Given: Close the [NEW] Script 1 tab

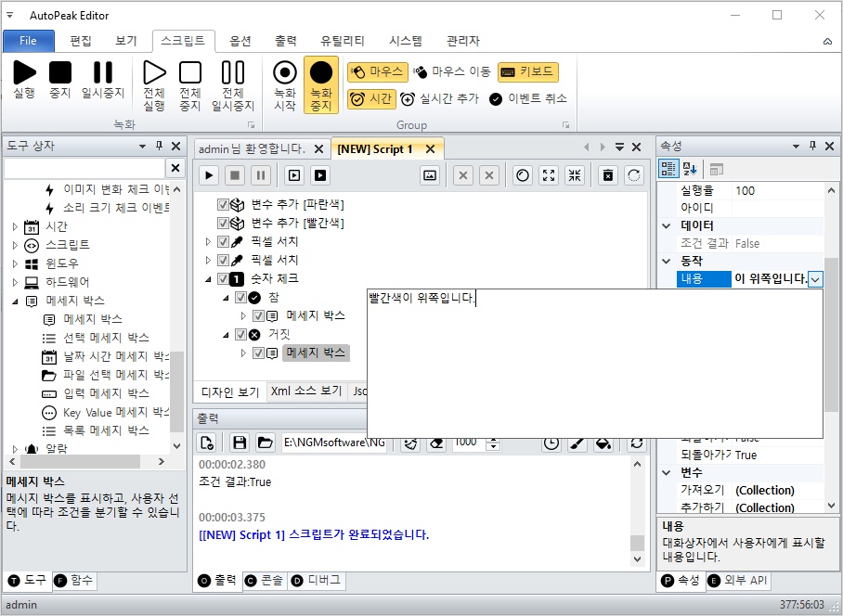Looking at the screenshot, I should (430, 149).
